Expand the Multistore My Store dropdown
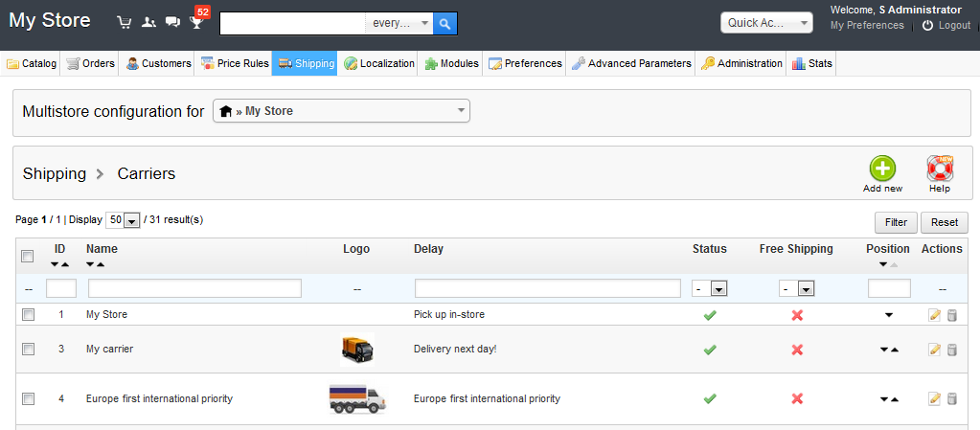Screen dimensions: 980x430 coord(340,111)
